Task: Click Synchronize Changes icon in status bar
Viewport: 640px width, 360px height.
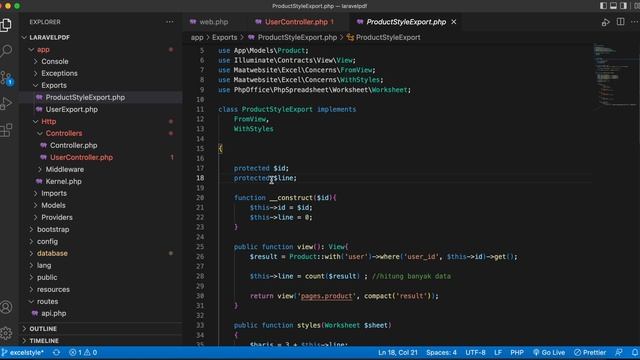Action: (x=56, y=353)
